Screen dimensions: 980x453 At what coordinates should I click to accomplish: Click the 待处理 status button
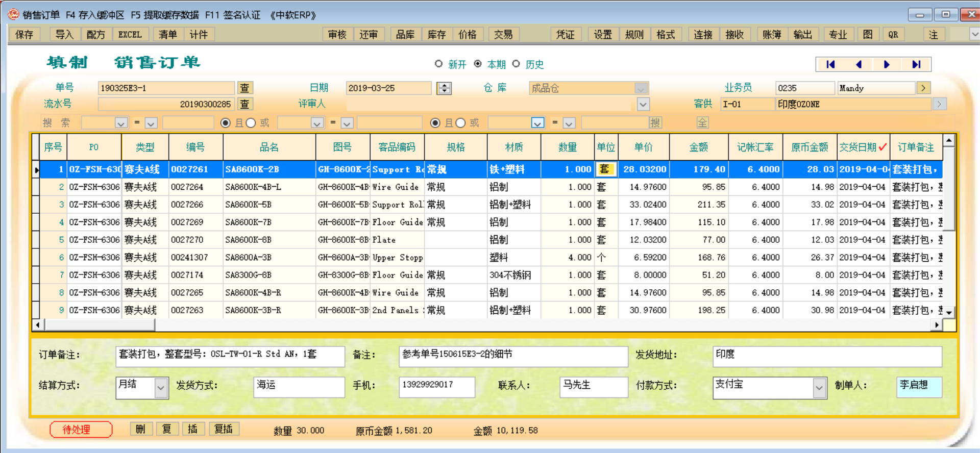81,430
